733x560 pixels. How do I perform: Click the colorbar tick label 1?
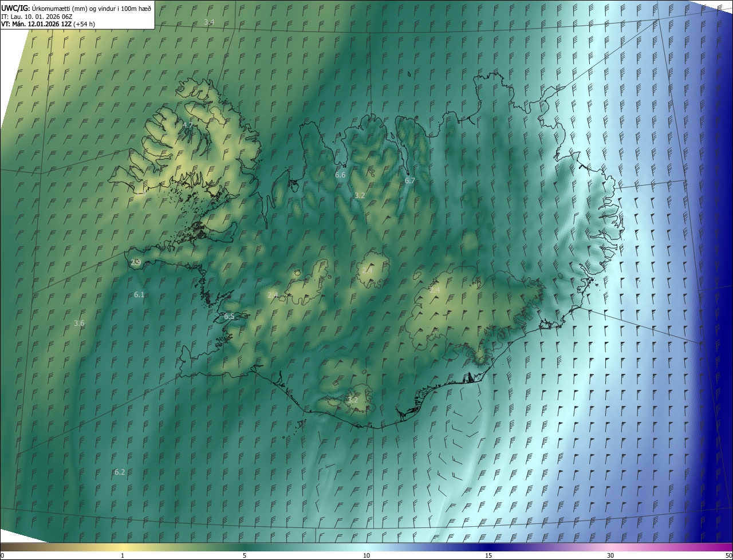click(123, 555)
